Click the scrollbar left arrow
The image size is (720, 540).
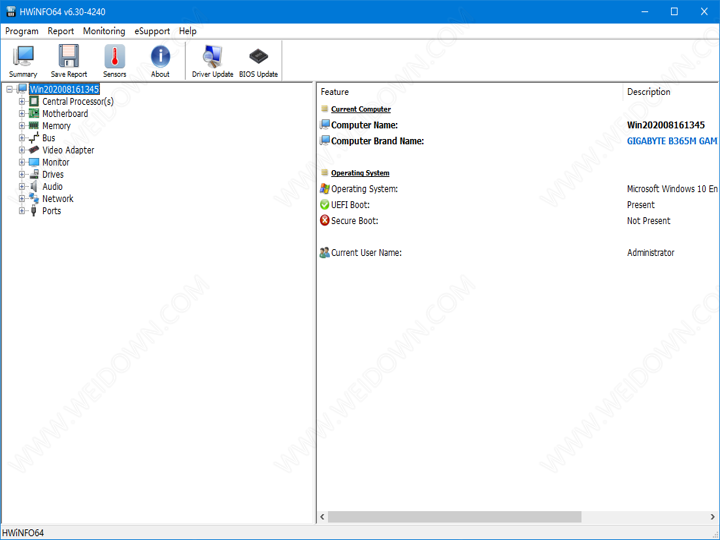click(x=322, y=517)
